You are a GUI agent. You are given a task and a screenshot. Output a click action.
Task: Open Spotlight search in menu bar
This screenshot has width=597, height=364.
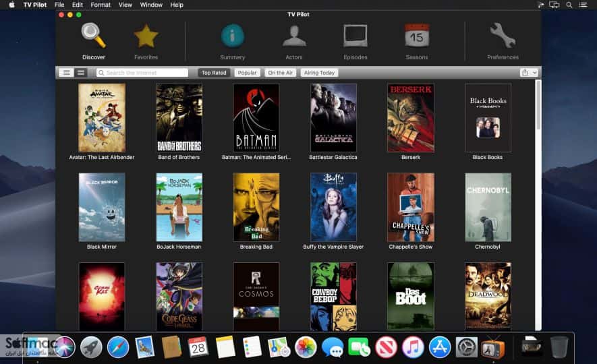pyautogui.click(x=569, y=5)
